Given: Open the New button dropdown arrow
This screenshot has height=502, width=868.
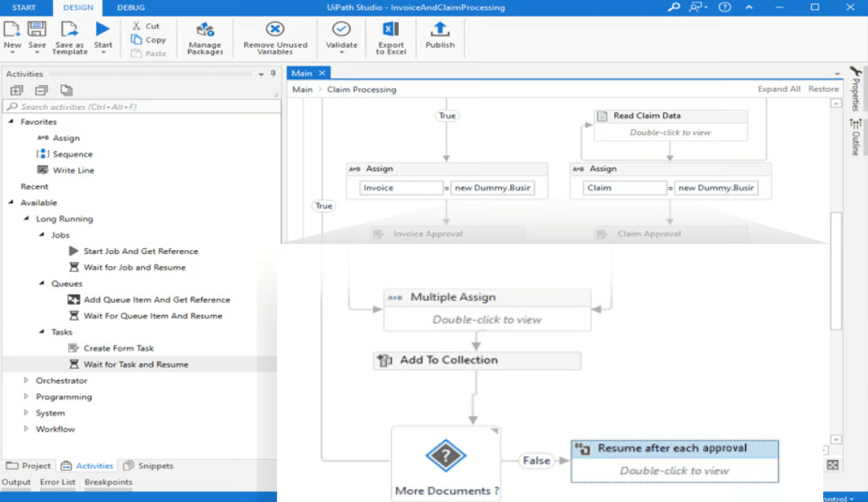Looking at the screenshot, I should coord(12,53).
